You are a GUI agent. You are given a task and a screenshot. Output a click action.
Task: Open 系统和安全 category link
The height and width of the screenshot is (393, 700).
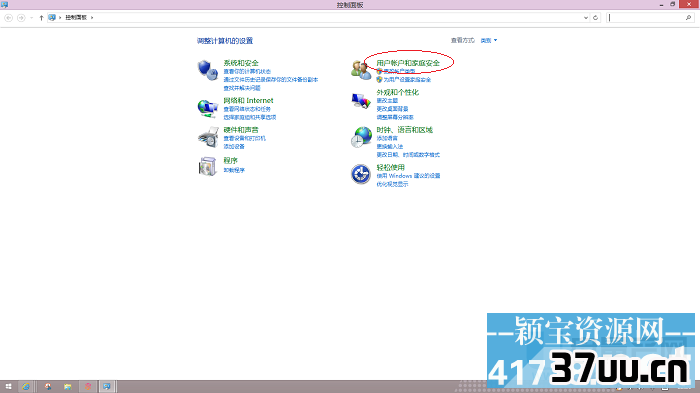241,63
